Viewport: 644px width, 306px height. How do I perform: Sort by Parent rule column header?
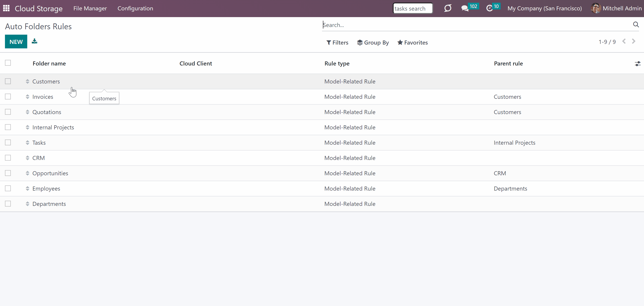coord(508,63)
